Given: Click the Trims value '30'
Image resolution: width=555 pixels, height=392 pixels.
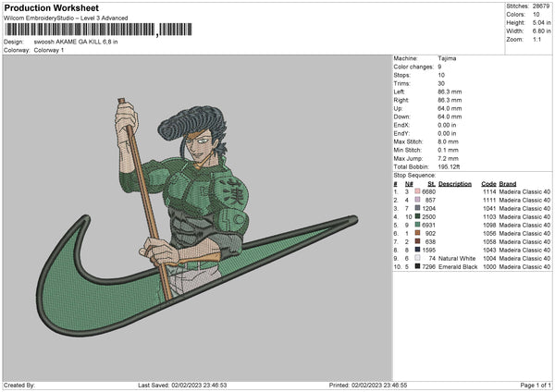Looking at the screenshot, I should point(441,83).
